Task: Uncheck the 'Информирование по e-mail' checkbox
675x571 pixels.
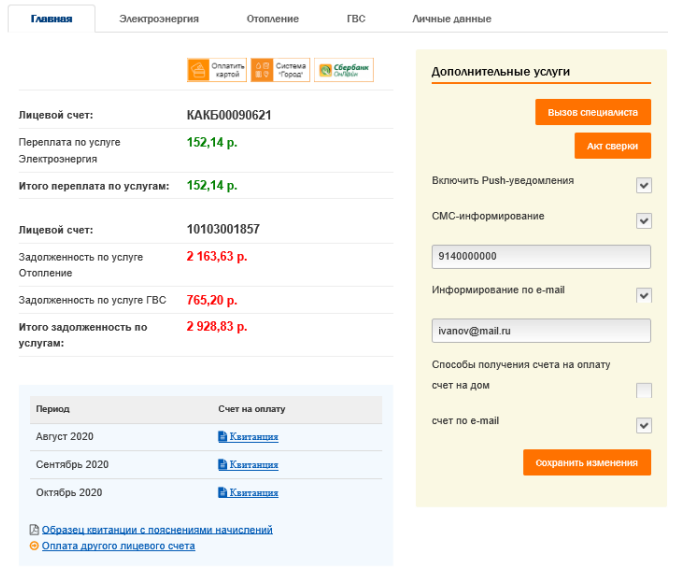Action: coord(644,295)
